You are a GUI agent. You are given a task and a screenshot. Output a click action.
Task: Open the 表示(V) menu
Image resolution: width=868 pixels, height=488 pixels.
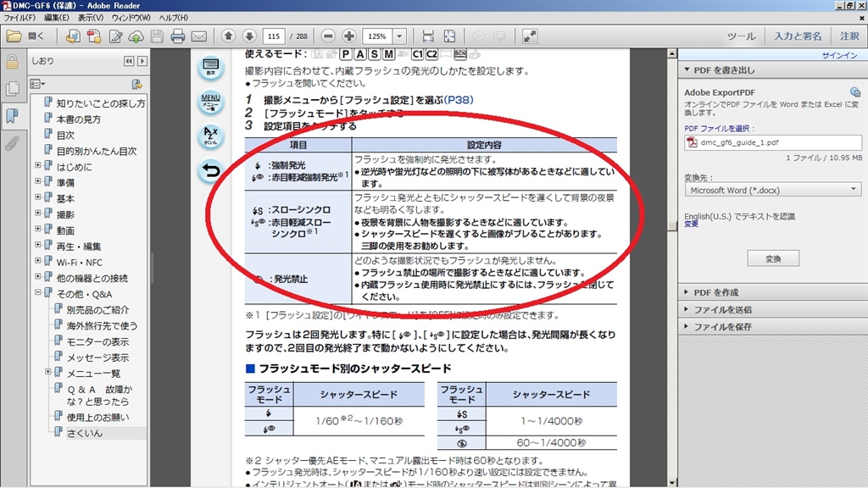(90, 18)
